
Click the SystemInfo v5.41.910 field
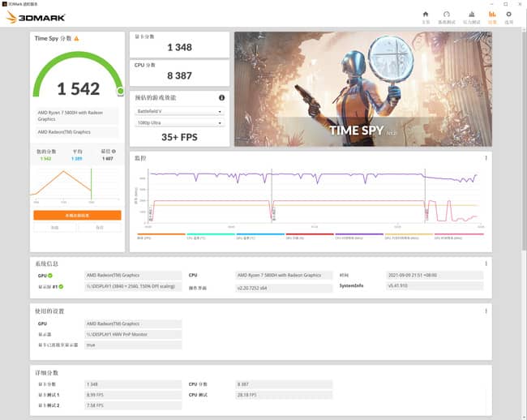coord(435,286)
